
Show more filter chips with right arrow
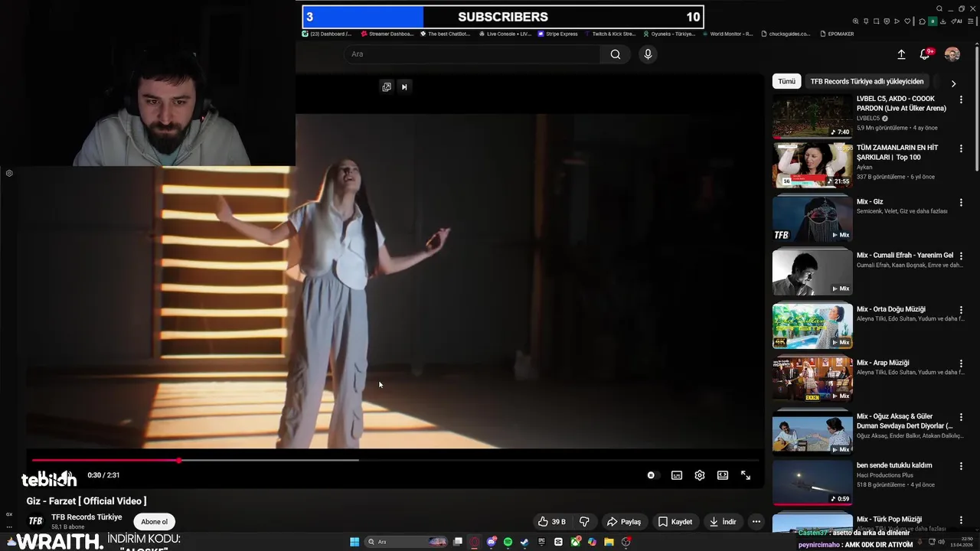(x=953, y=83)
